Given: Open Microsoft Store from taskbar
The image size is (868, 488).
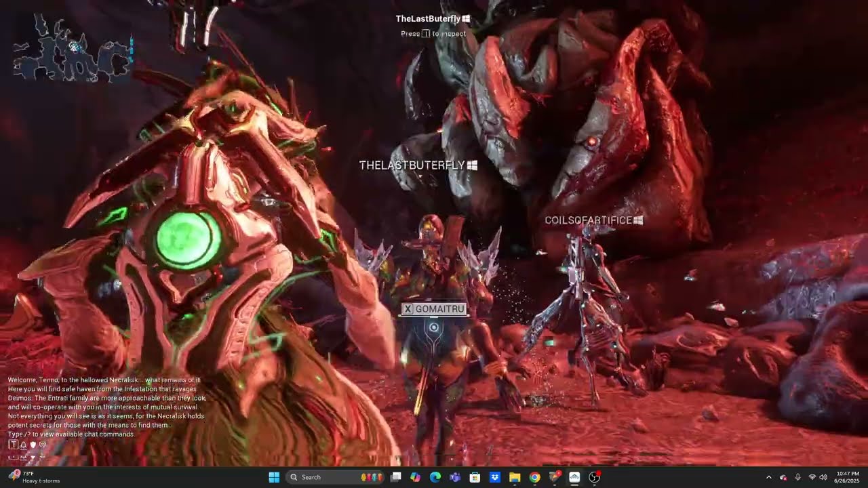Looking at the screenshot, I should click(x=475, y=477).
